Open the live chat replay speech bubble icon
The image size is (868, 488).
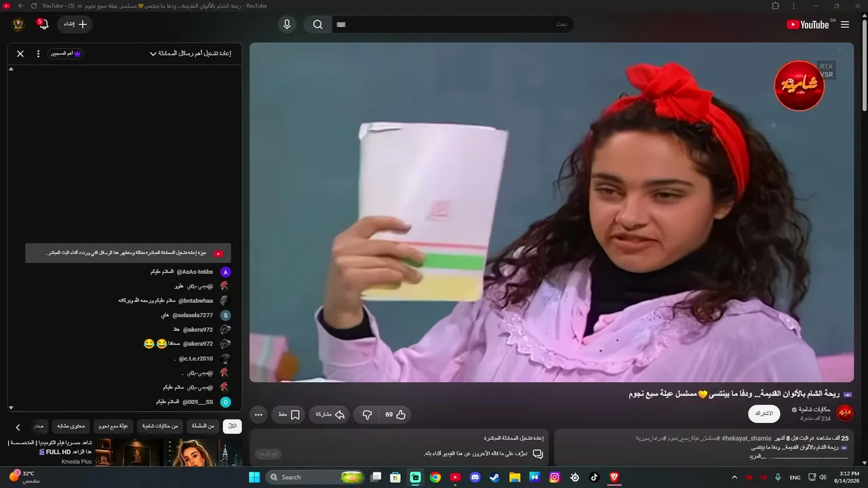(x=538, y=453)
